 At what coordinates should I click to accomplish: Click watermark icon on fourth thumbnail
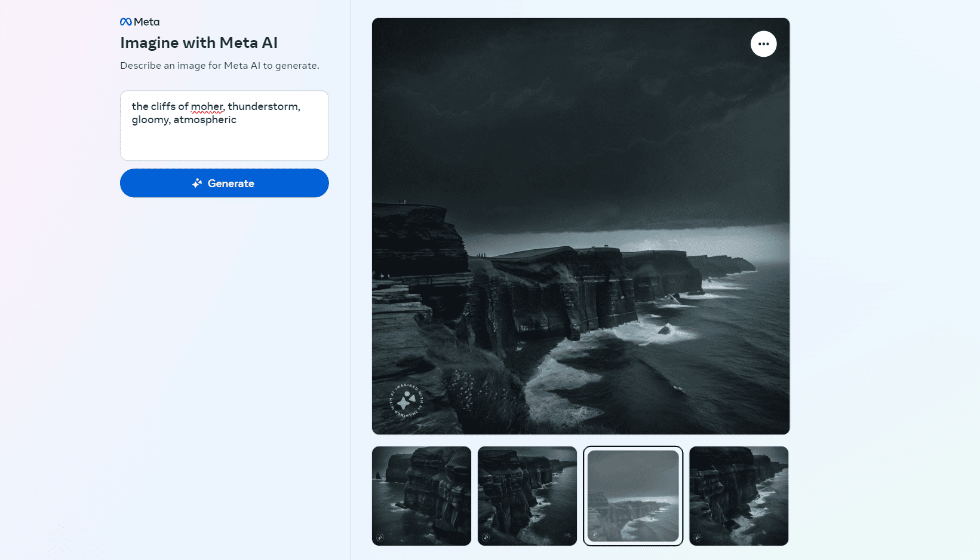(698, 537)
